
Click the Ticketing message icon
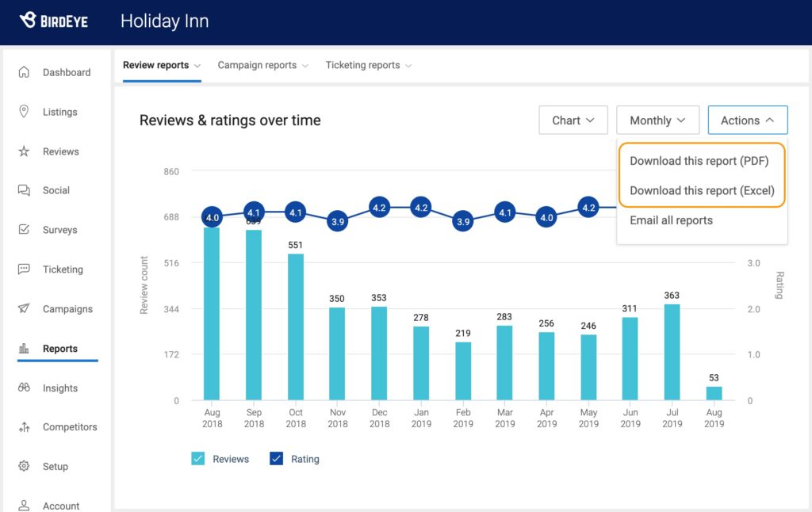tap(24, 269)
